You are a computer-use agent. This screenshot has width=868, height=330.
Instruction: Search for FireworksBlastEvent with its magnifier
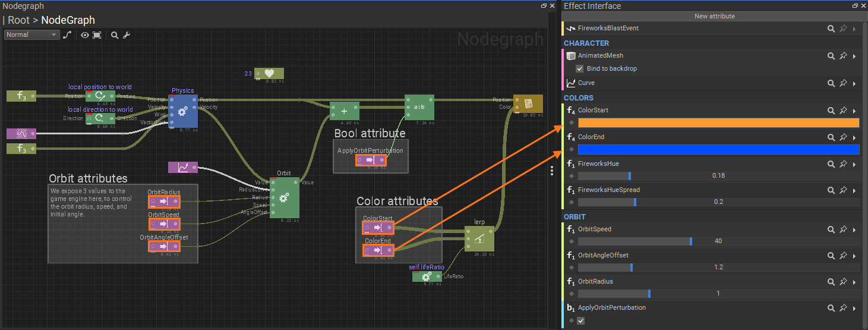(x=832, y=29)
